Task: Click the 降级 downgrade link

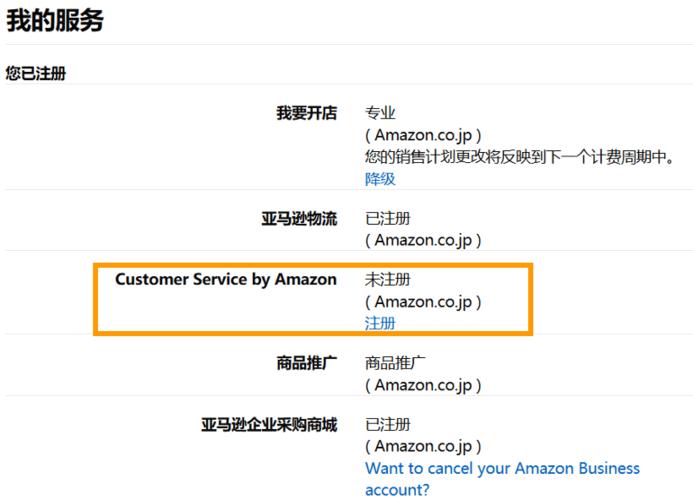Action: tap(380, 179)
